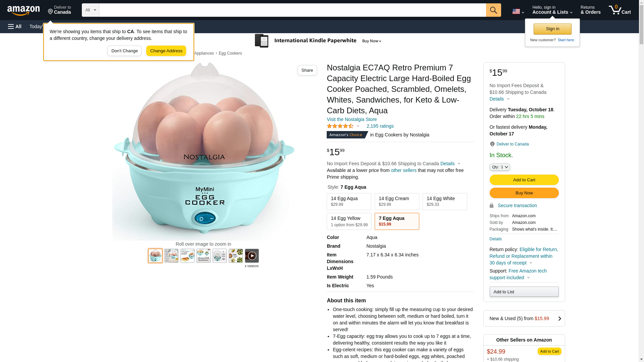Open the Qty quantity dropdown
This screenshot has width=644, height=362.
coord(499,167)
